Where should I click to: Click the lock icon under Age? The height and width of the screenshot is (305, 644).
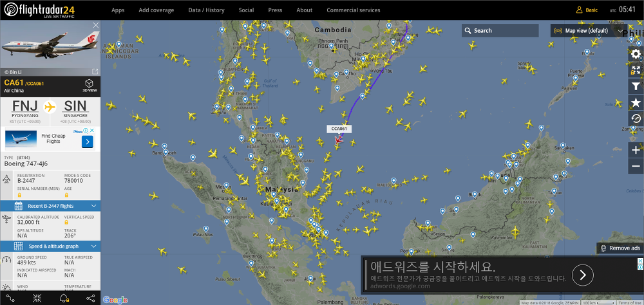coord(66,194)
